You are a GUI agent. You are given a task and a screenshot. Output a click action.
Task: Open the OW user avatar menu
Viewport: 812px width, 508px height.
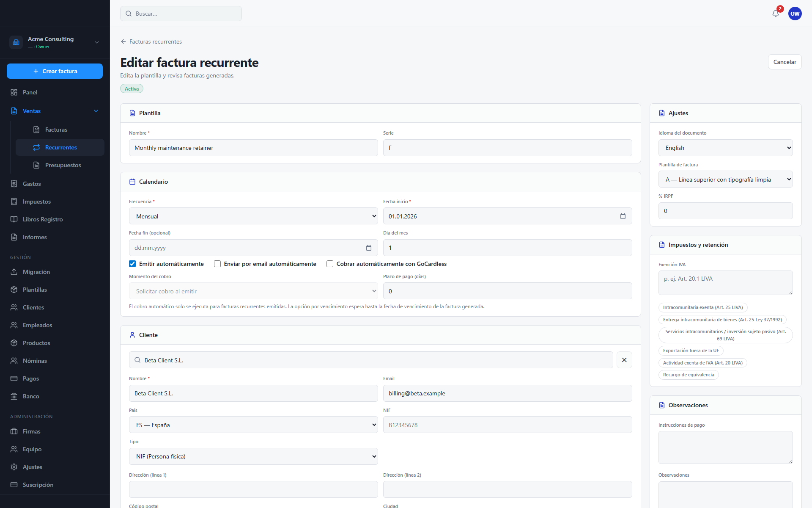click(x=795, y=14)
